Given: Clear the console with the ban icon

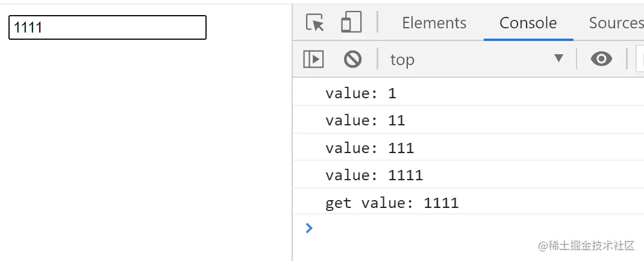Looking at the screenshot, I should [x=352, y=59].
